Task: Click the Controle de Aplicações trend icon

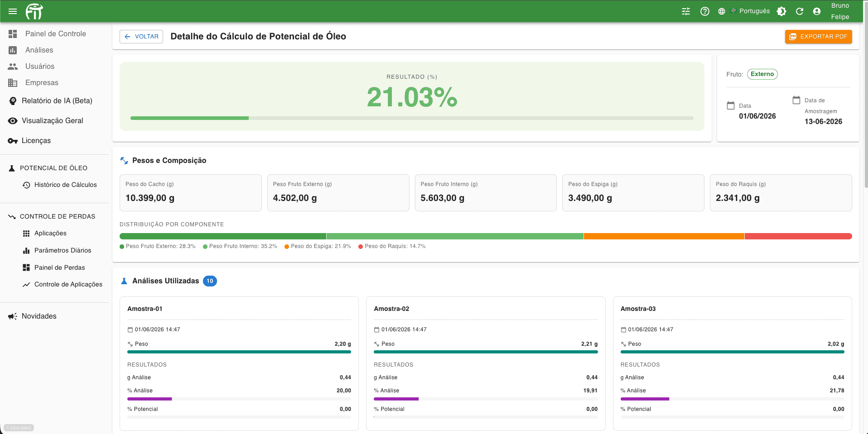Action: [26, 285]
